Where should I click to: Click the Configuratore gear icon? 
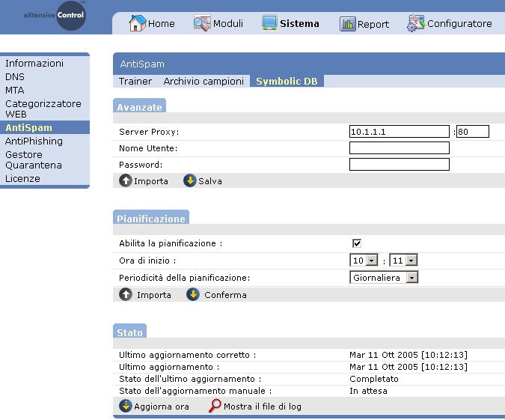[x=416, y=24]
